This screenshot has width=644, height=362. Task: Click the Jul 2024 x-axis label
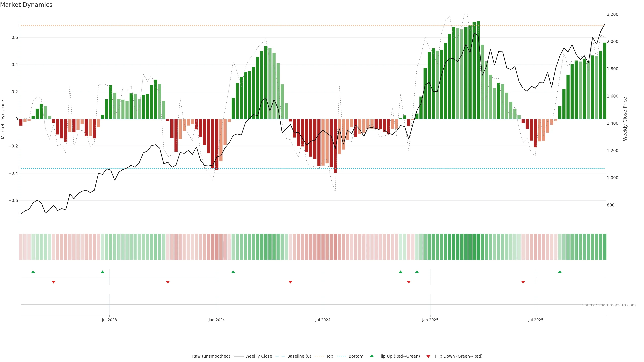tap(323, 320)
